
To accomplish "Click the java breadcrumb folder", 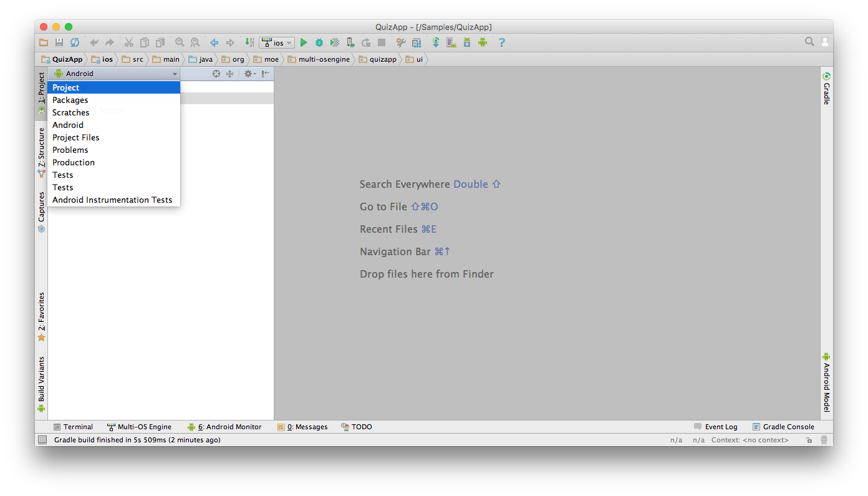I will point(201,59).
